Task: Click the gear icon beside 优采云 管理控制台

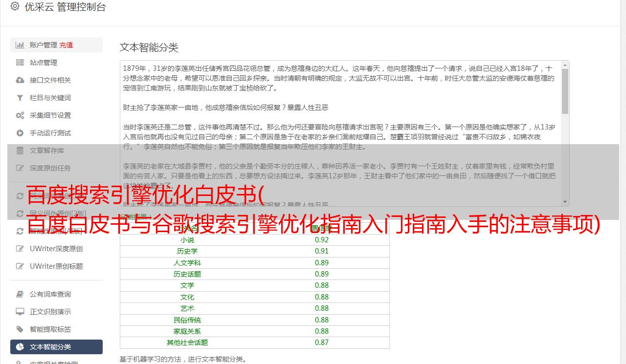Action: coord(15,6)
